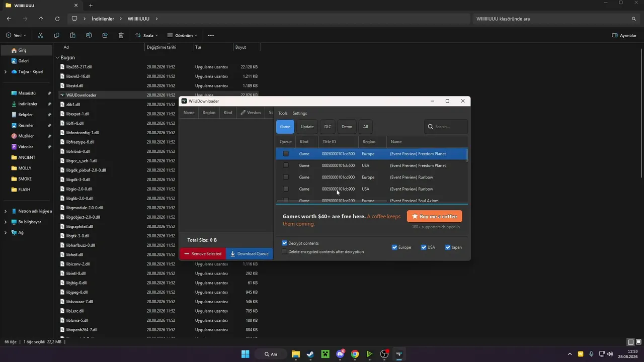The image size is (644, 362).
Task: Tick queue checkbox for USA Runbow row
Action: point(286,189)
